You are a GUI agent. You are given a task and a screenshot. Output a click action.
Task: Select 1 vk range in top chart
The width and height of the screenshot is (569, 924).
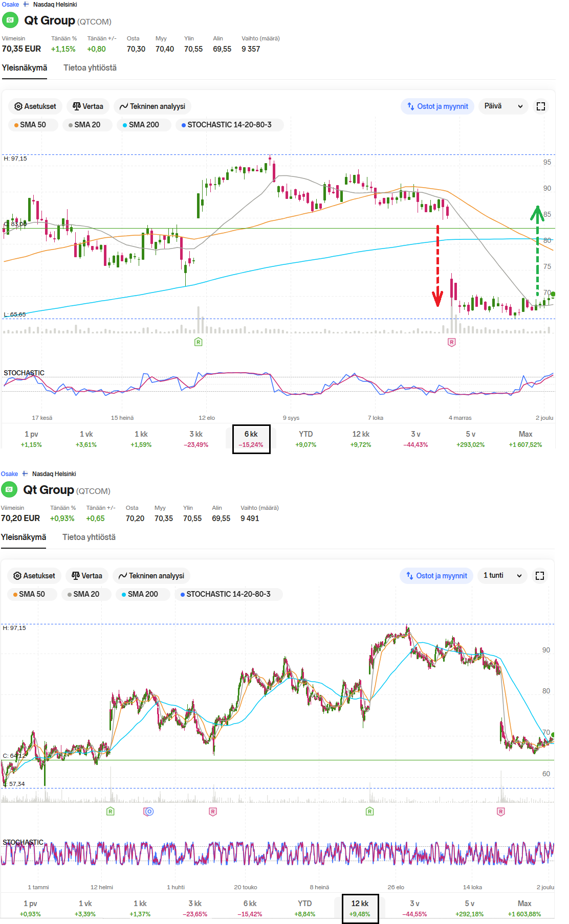(86, 439)
